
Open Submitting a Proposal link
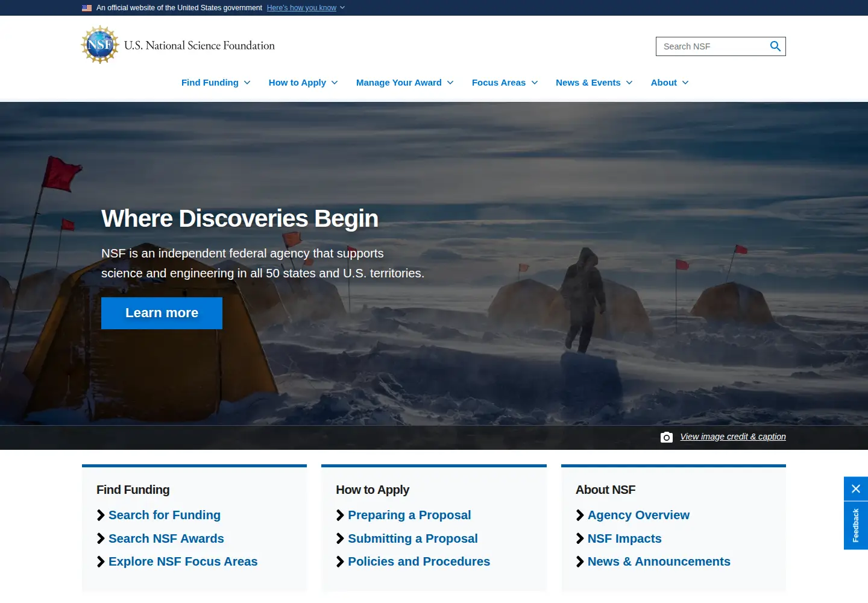413,538
